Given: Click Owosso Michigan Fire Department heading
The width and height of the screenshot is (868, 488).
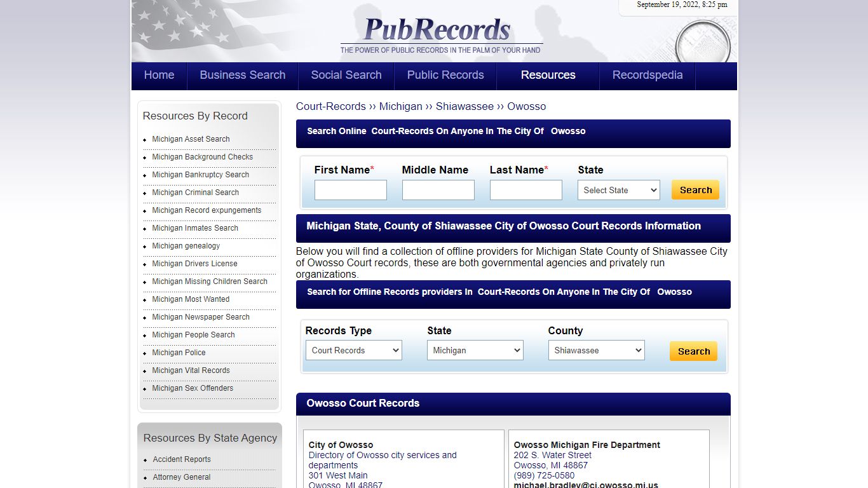Looking at the screenshot, I should (587, 445).
